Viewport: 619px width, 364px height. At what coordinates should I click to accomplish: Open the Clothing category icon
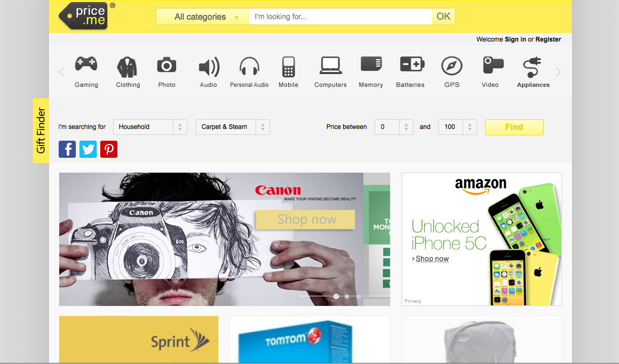[x=127, y=67]
